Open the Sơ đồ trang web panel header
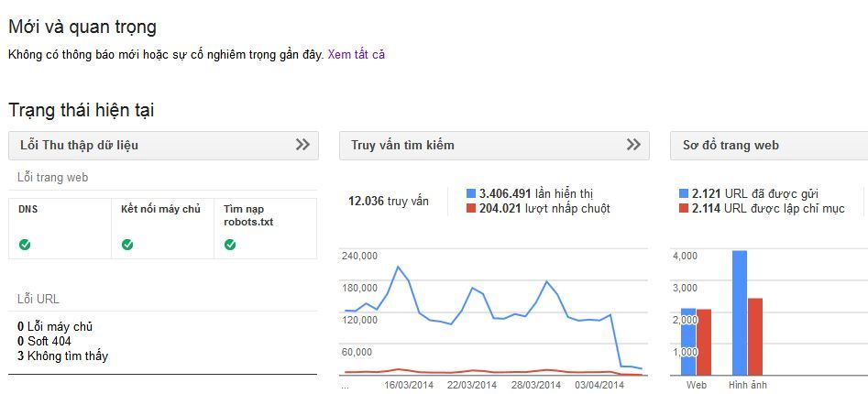Screen dimensions: 868x394 tap(769, 146)
